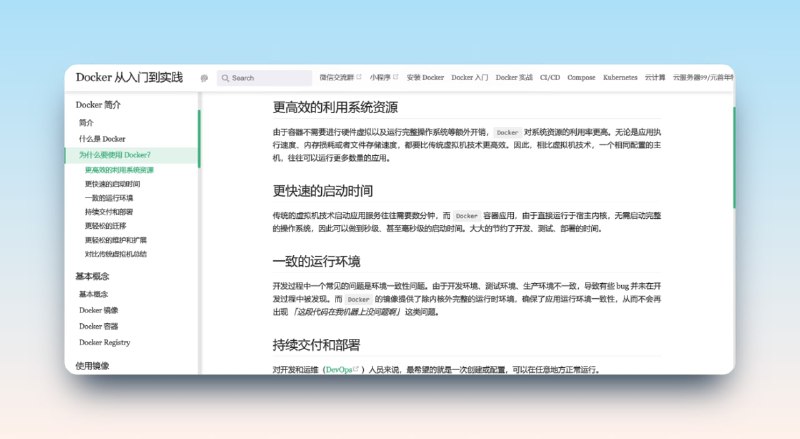Open sidebar page 简介
This screenshot has height=439, width=800.
point(86,123)
